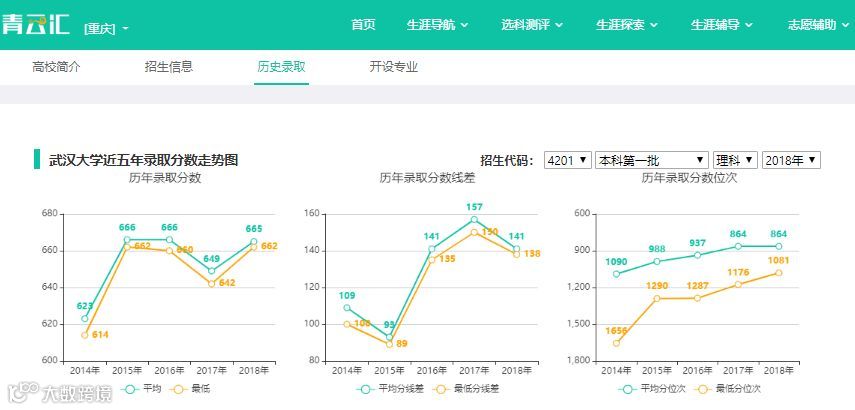Expand the 选科测评 menu

coord(532,25)
